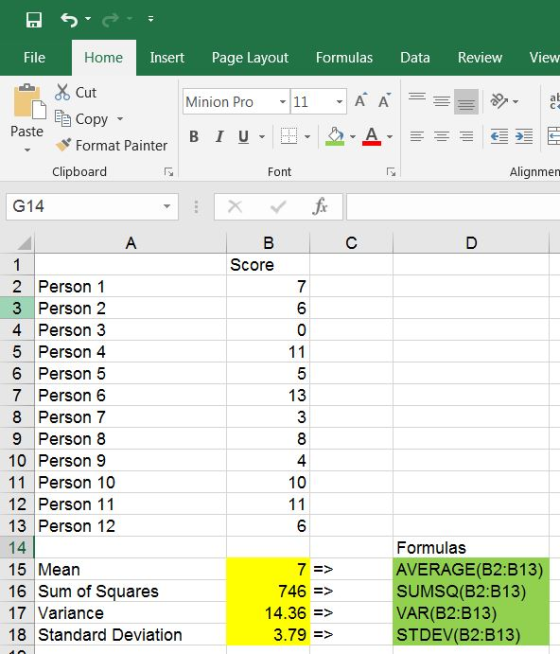Viewport: 560px width, 654px height.
Task: Apply the green fill color
Action: tap(335, 136)
